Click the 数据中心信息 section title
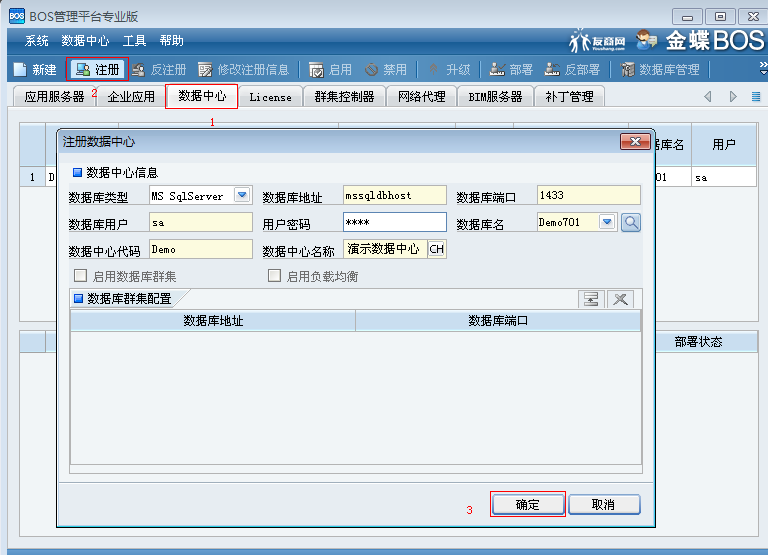 point(122,172)
